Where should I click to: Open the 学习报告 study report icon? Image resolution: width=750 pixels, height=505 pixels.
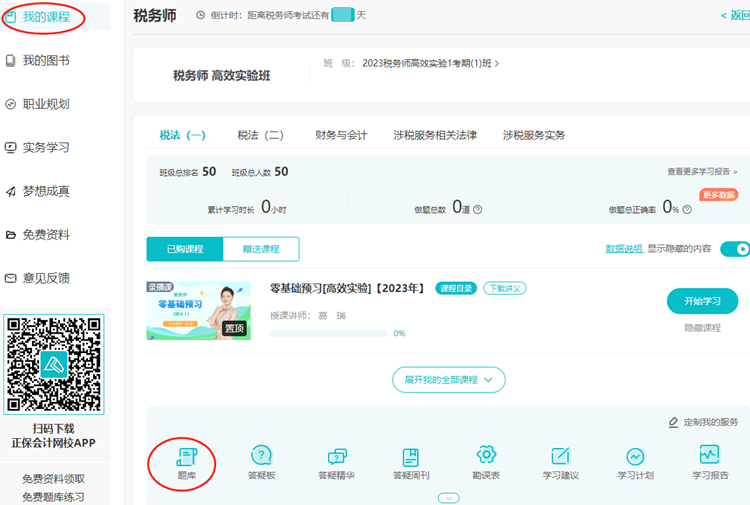pyautogui.click(x=710, y=454)
